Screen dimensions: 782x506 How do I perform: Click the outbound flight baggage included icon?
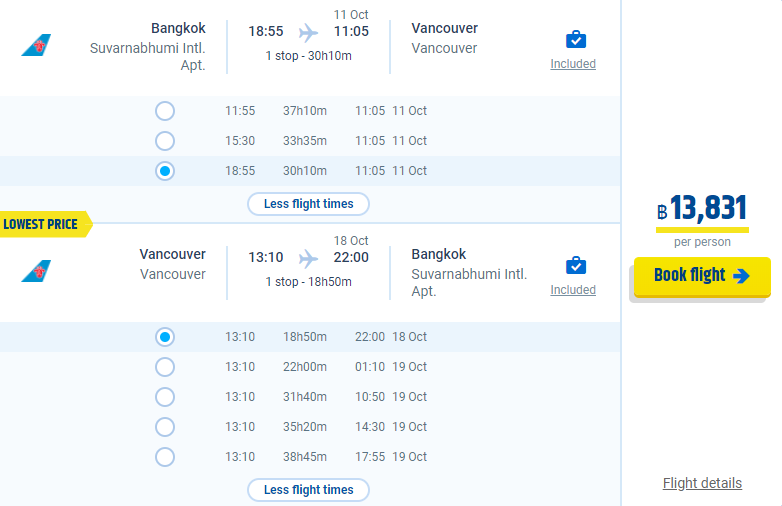pyautogui.click(x=576, y=39)
